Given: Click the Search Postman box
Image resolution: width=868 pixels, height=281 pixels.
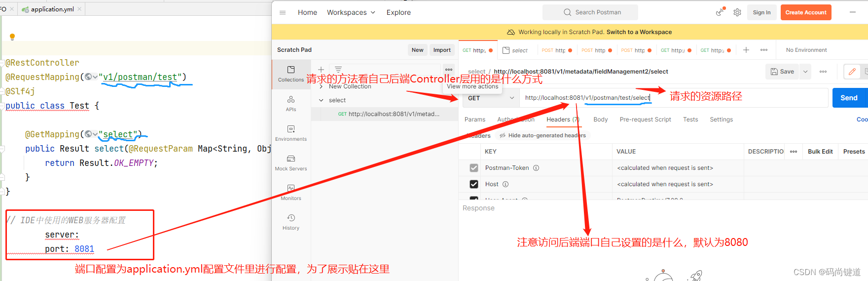Looking at the screenshot, I should (x=590, y=12).
